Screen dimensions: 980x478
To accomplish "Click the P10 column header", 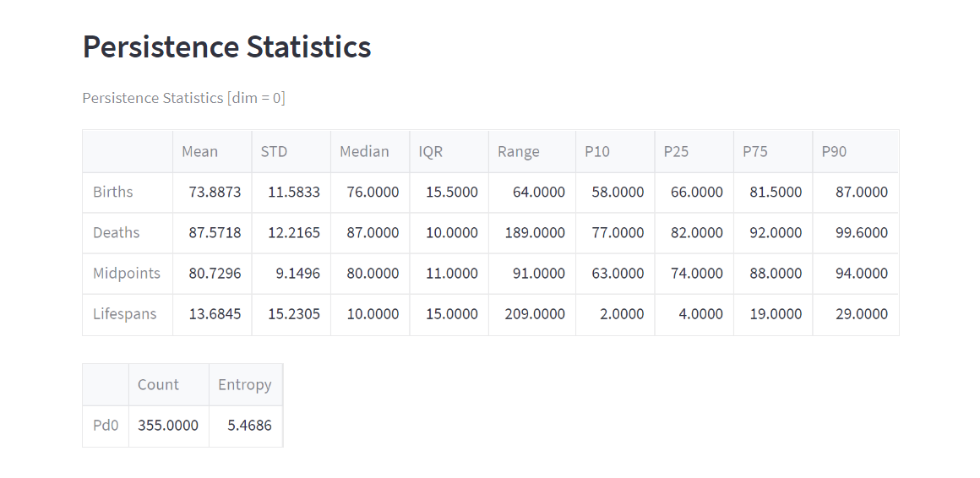I will (597, 152).
